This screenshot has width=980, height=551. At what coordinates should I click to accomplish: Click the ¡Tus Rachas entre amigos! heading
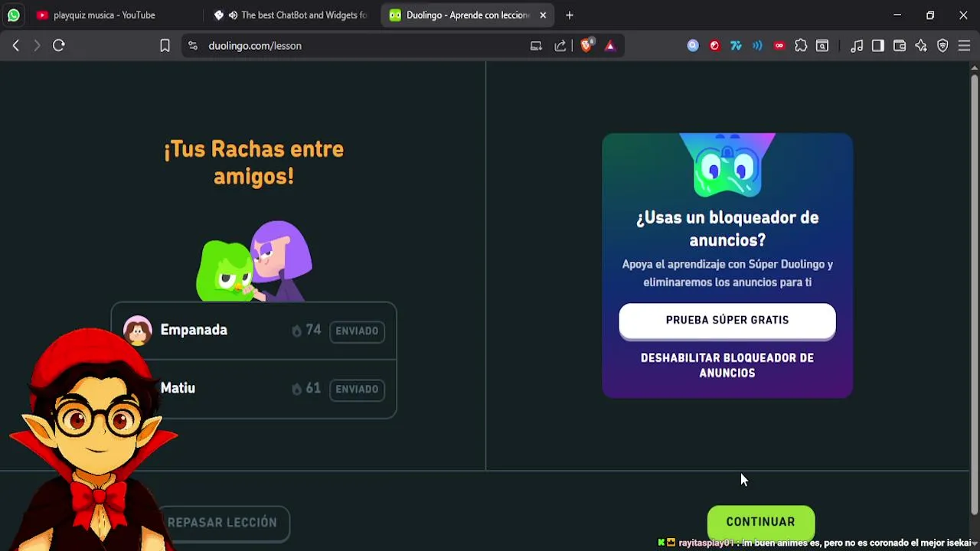tap(253, 163)
